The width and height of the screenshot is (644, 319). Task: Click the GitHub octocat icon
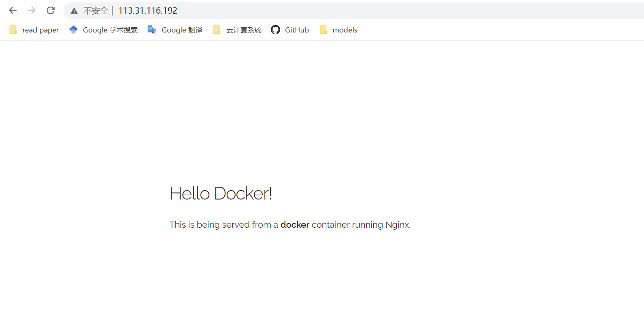pos(275,30)
